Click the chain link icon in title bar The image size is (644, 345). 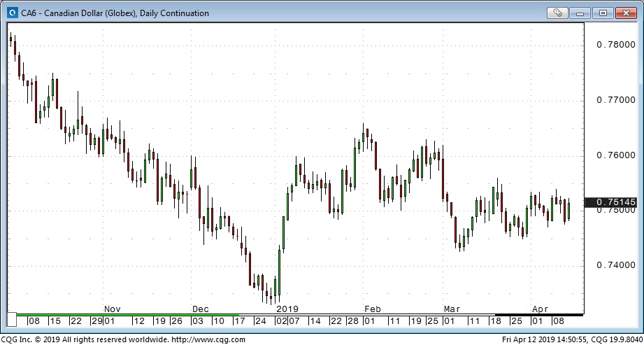[557, 13]
